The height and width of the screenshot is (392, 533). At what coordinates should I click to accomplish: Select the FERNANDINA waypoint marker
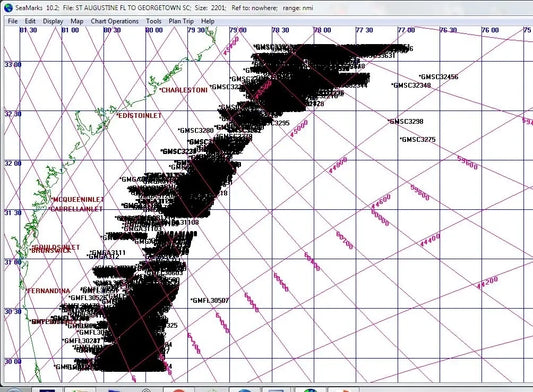[48, 291]
